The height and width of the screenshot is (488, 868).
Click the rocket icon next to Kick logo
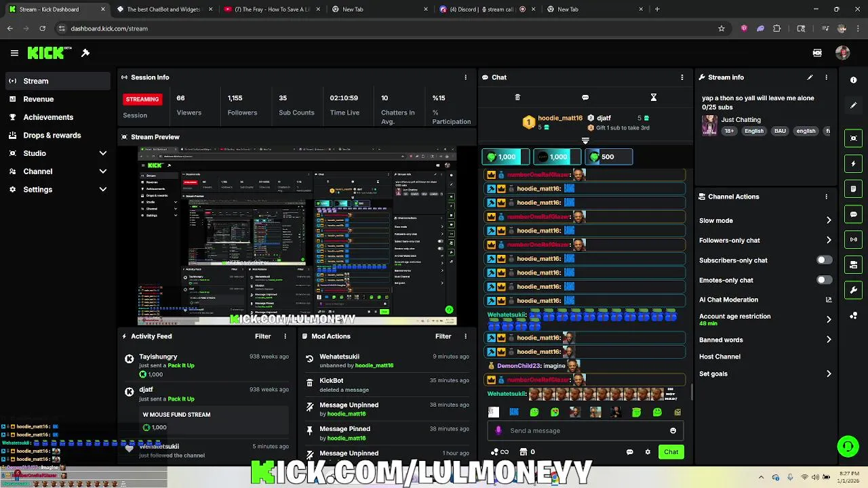coord(85,53)
